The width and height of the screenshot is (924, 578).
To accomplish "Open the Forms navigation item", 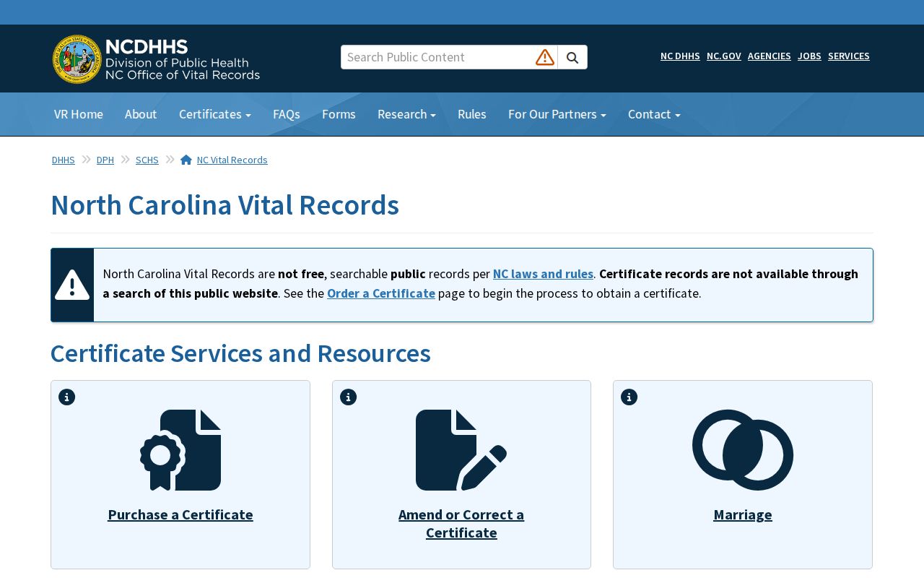I will tap(339, 114).
